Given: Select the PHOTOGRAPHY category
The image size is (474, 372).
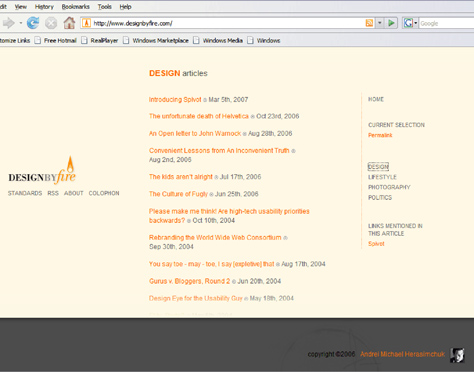Looking at the screenshot, I should coord(389,187).
